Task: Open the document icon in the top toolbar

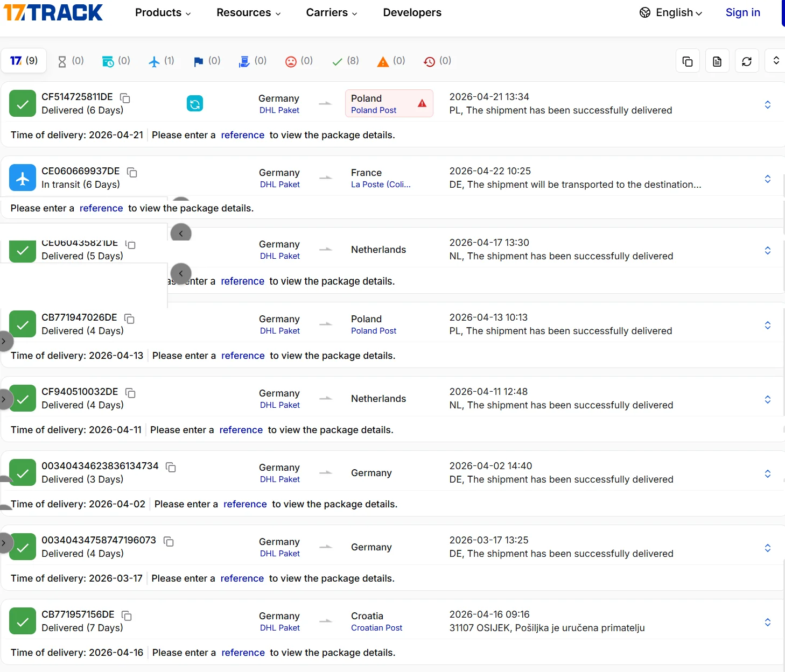Action: [717, 60]
